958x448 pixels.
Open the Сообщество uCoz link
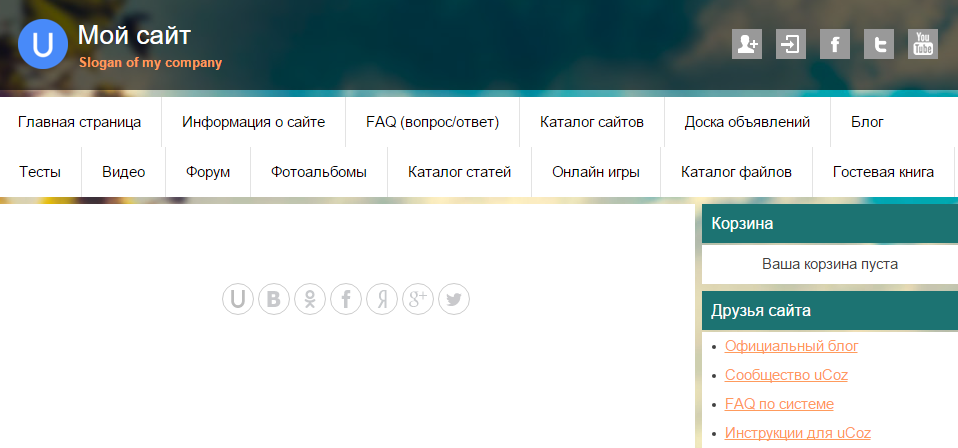pos(786,375)
